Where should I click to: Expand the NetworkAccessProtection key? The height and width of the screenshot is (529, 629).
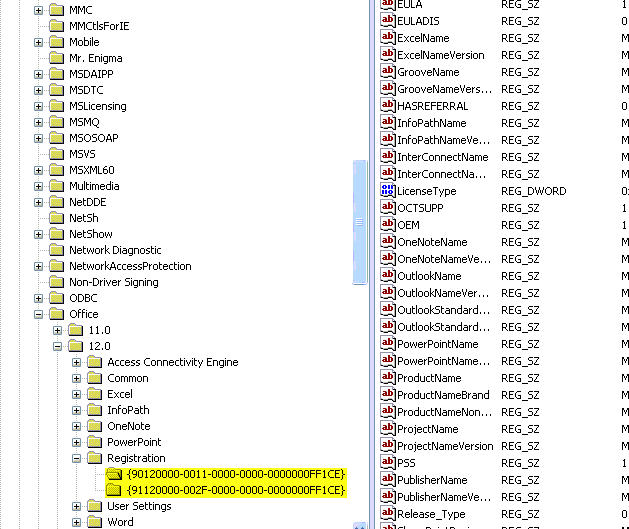click(x=39, y=267)
